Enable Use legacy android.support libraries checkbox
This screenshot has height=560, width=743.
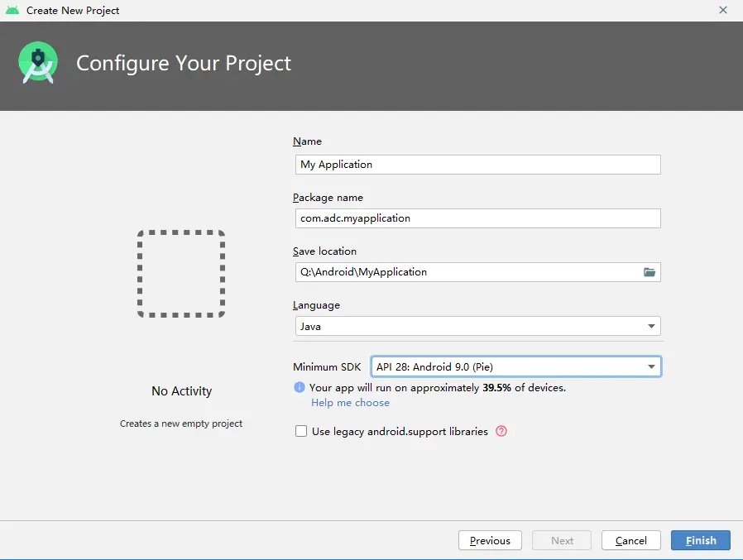click(x=301, y=431)
